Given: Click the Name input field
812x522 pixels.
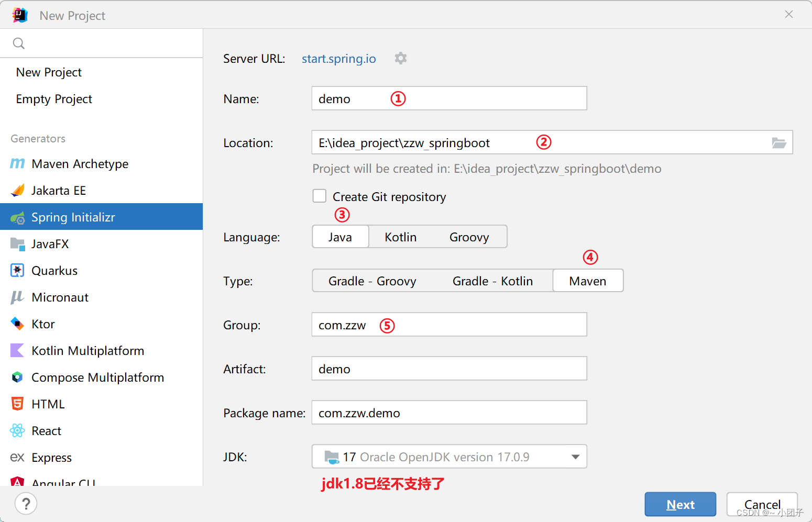Looking at the screenshot, I should (x=449, y=98).
